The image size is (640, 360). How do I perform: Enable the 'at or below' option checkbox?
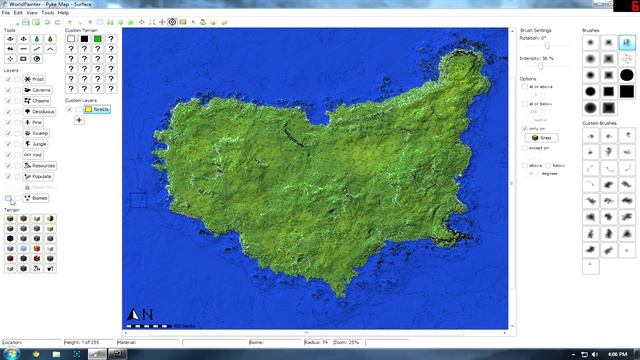524,104
